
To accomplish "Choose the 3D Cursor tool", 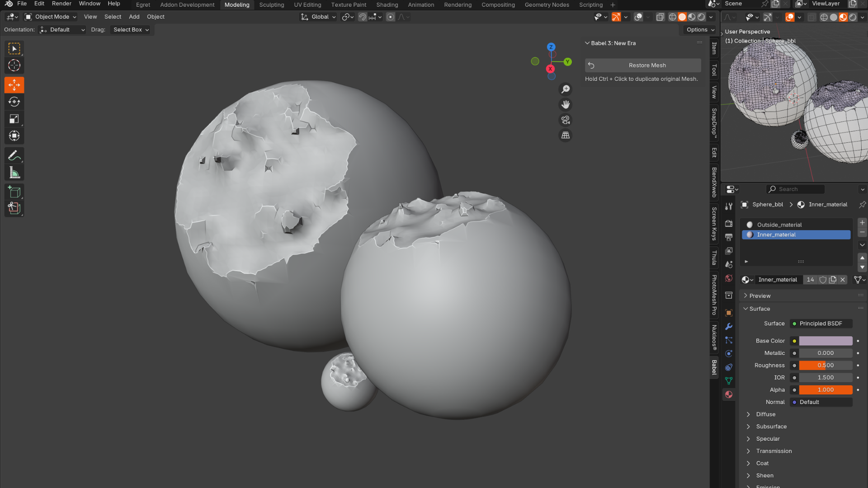I will [x=14, y=66].
